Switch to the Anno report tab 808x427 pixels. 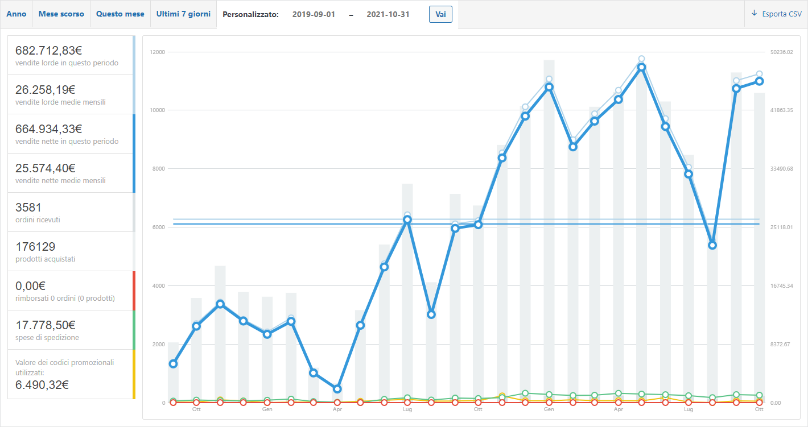pyautogui.click(x=16, y=14)
